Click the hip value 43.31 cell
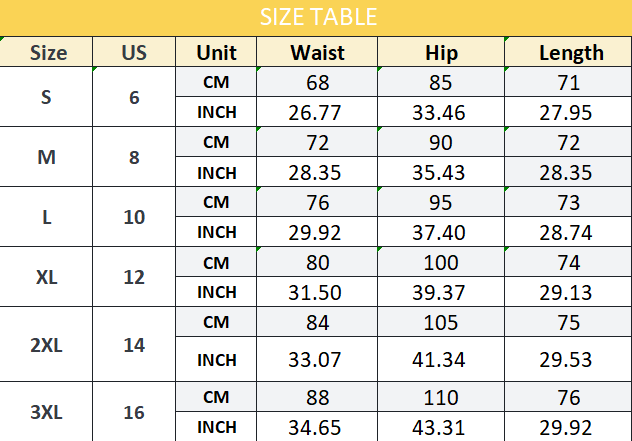632x441 pixels. 441,426
